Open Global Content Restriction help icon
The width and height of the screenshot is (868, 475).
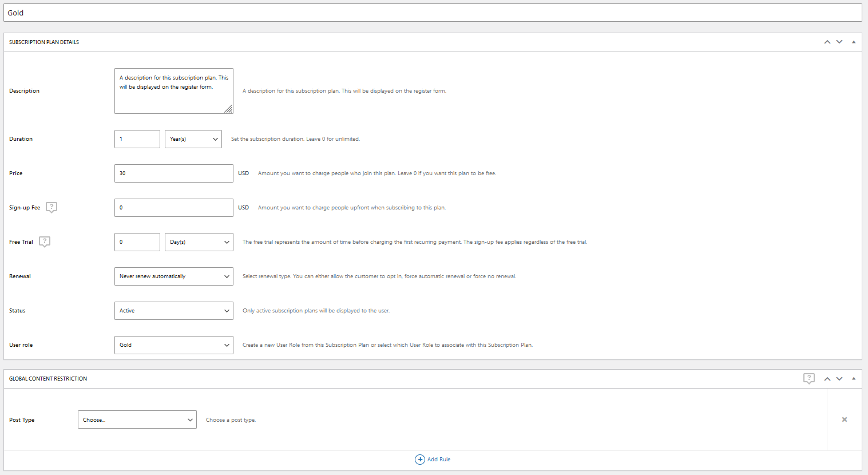[808, 378]
